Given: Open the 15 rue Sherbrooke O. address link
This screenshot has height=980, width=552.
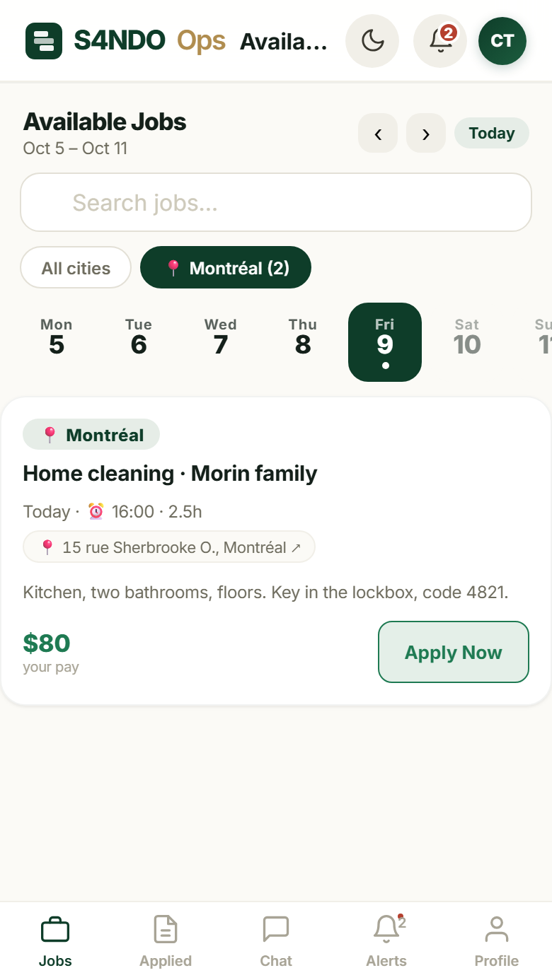Looking at the screenshot, I should tap(169, 547).
